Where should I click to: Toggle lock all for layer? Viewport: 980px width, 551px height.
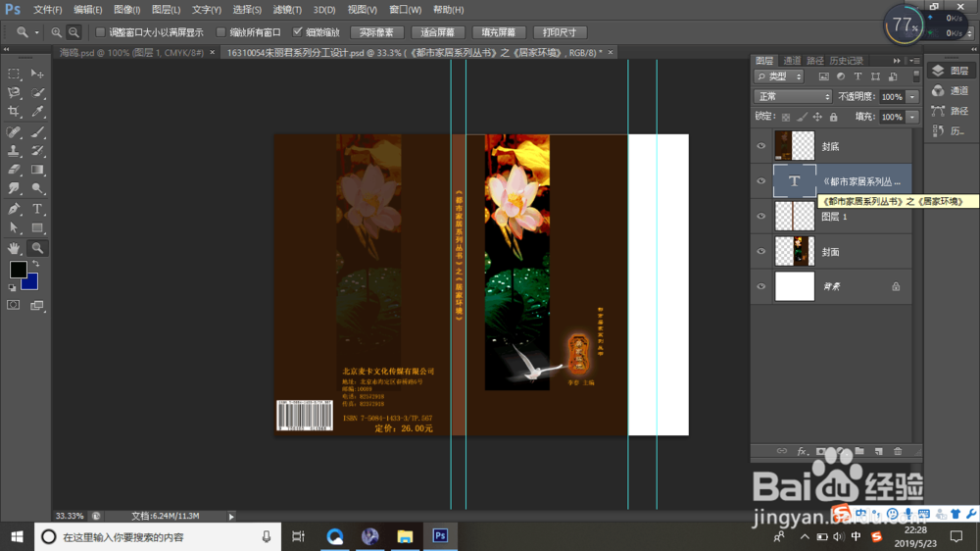[x=834, y=117]
